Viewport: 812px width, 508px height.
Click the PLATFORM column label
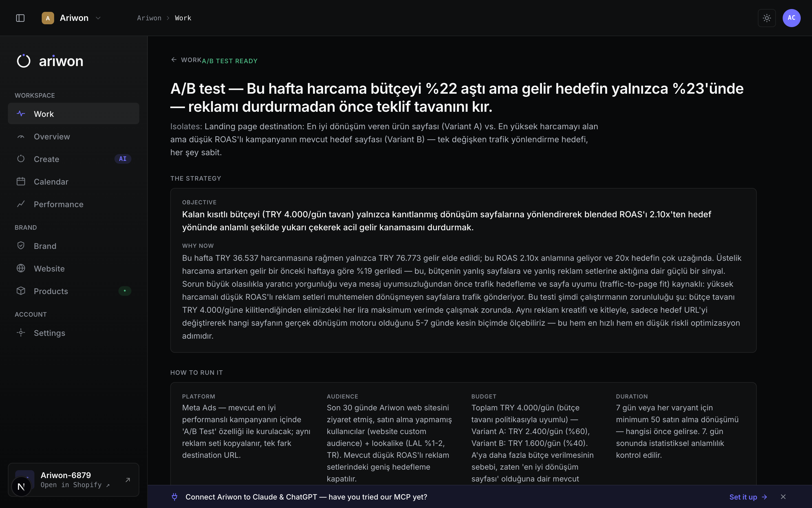(x=199, y=397)
